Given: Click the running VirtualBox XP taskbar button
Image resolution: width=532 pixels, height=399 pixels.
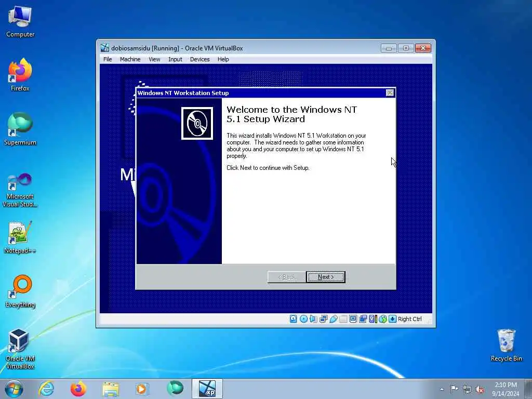Looking at the screenshot, I should (x=207, y=389).
